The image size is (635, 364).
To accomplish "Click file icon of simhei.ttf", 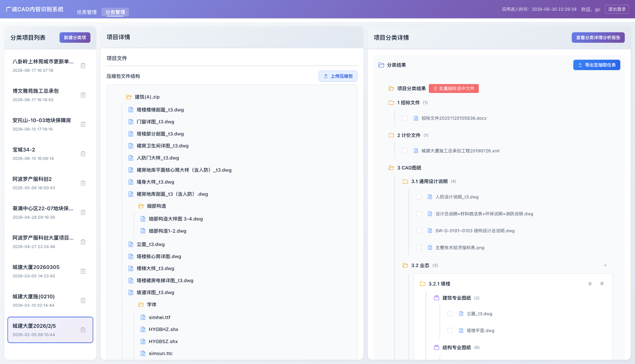I will [x=143, y=317].
